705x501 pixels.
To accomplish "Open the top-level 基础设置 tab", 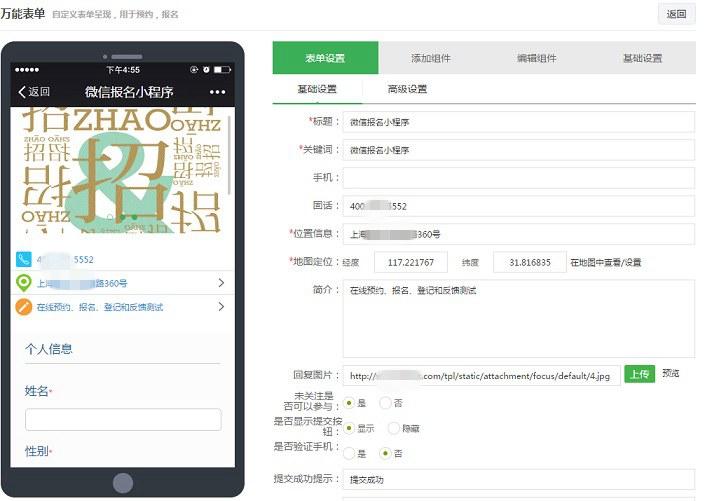I will pyautogui.click(x=642, y=58).
